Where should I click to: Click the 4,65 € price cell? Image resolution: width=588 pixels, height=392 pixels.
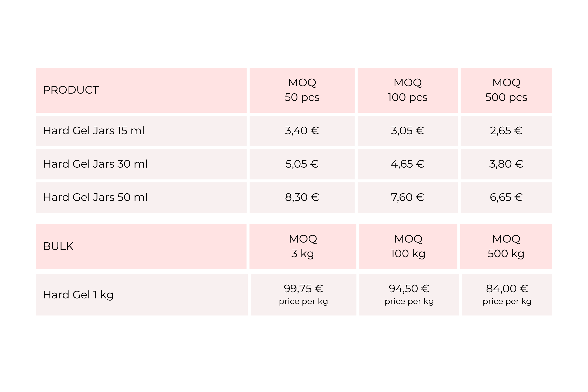pyautogui.click(x=407, y=164)
